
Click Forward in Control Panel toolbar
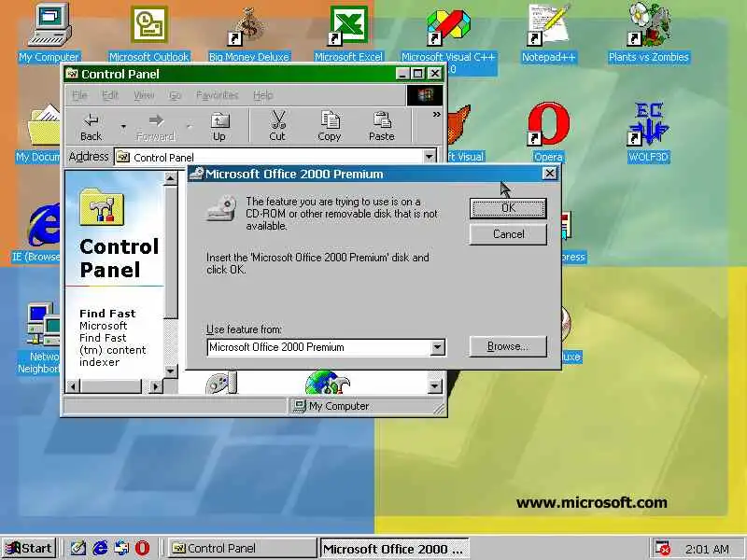(155, 127)
